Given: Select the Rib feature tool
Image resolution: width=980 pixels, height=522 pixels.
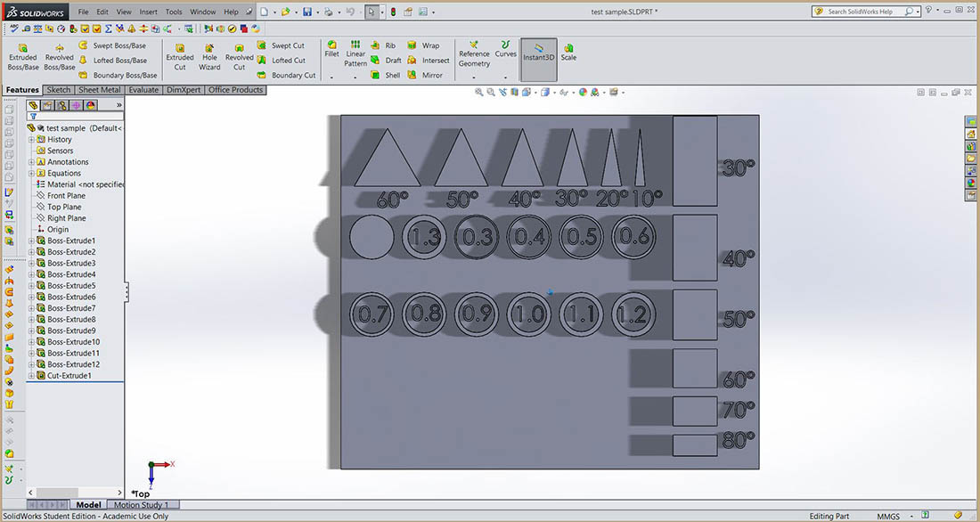Looking at the screenshot, I should [383, 45].
